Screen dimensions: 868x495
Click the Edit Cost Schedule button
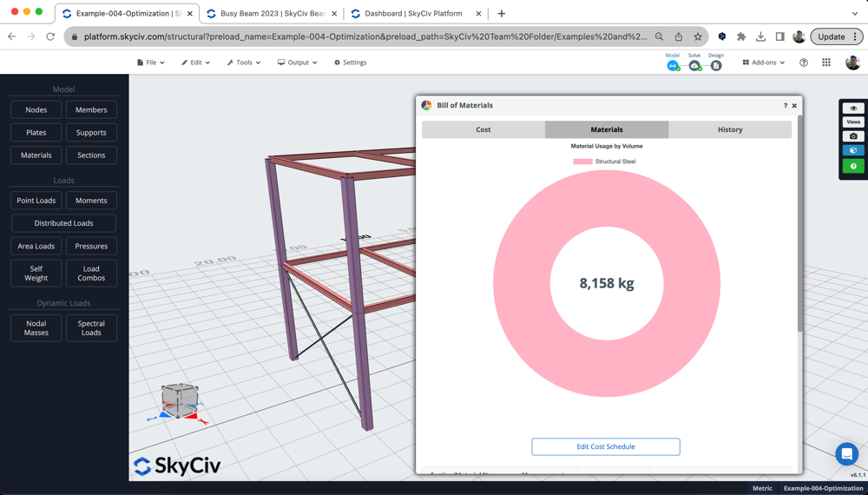[606, 447]
